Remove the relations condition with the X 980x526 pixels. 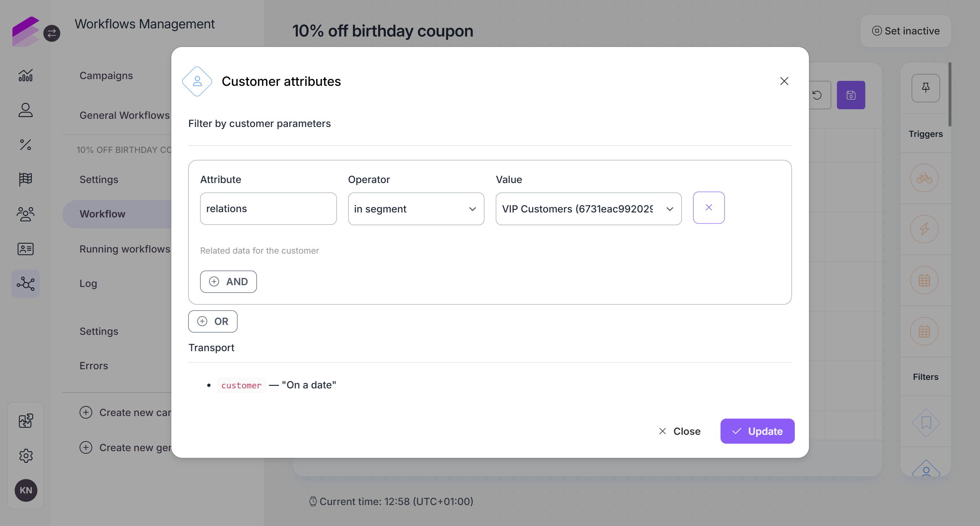(709, 207)
